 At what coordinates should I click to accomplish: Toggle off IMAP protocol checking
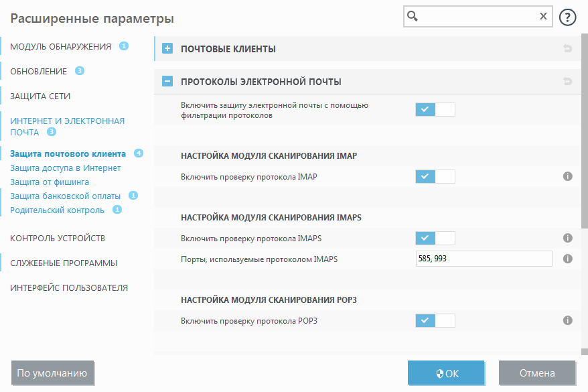click(434, 176)
